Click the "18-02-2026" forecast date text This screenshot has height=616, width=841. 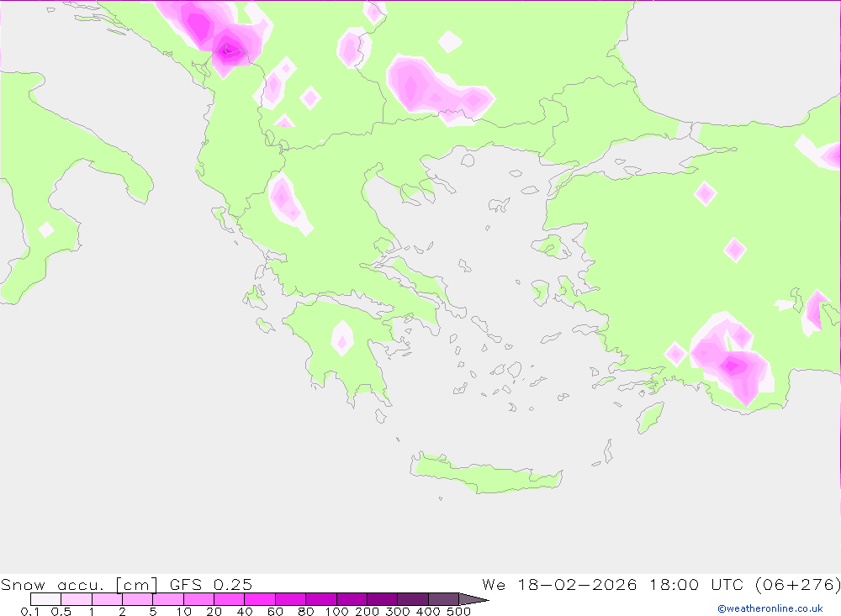tap(577, 584)
